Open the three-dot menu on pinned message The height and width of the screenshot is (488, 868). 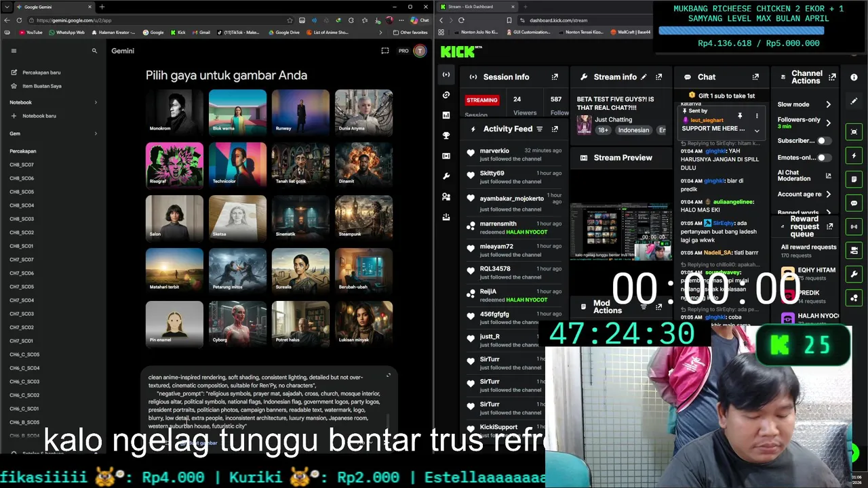(x=757, y=116)
